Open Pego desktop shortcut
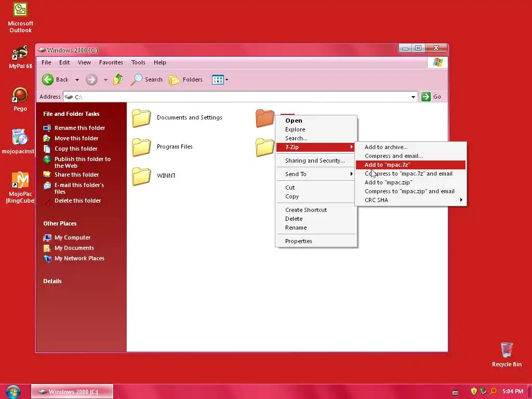 (20, 99)
